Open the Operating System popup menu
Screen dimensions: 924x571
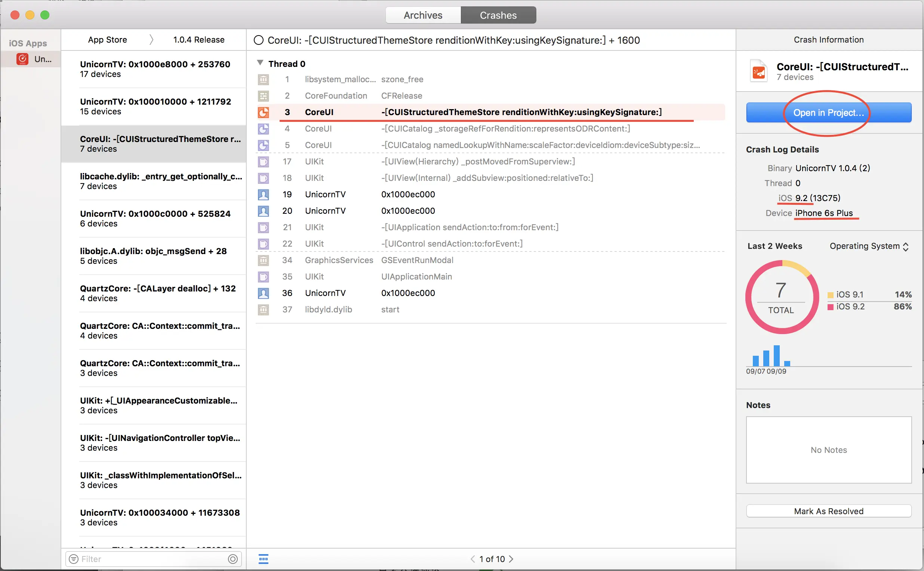tap(869, 246)
